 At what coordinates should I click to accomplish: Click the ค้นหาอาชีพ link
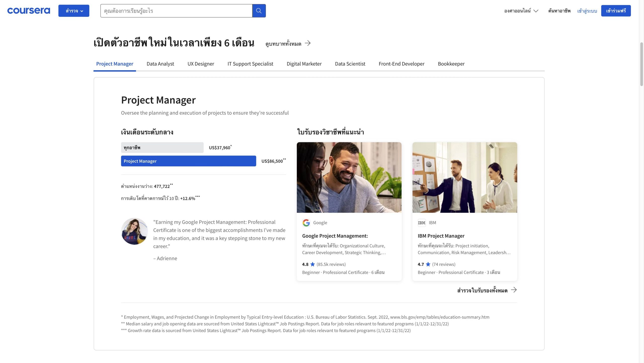559,11
